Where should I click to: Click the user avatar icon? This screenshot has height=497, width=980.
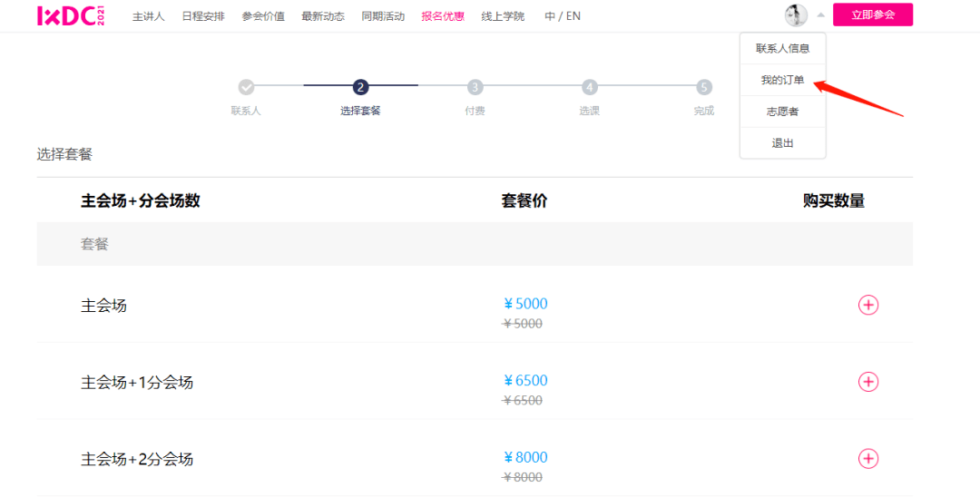pyautogui.click(x=796, y=15)
